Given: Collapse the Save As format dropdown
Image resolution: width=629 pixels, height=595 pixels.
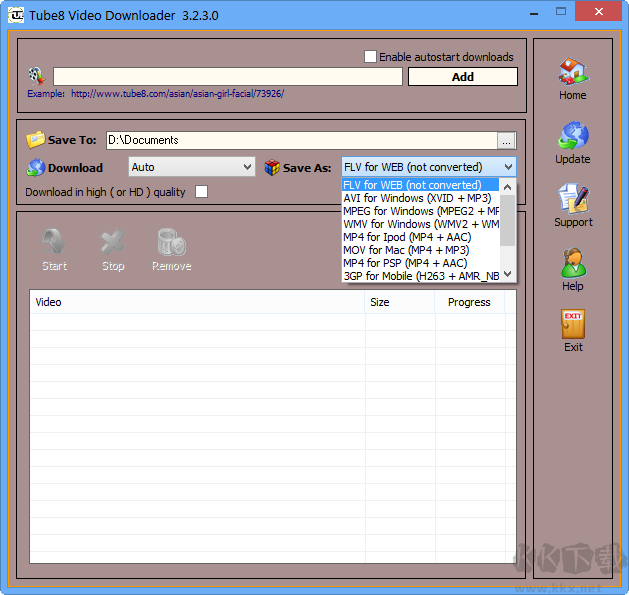Looking at the screenshot, I should [508, 167].
